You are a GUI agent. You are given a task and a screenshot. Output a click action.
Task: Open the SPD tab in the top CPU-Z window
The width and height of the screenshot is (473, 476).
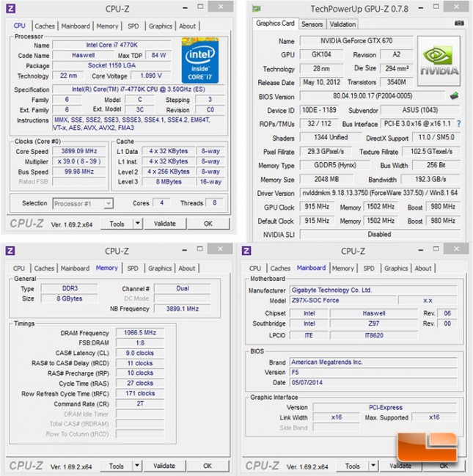click(x=133, y=26)
